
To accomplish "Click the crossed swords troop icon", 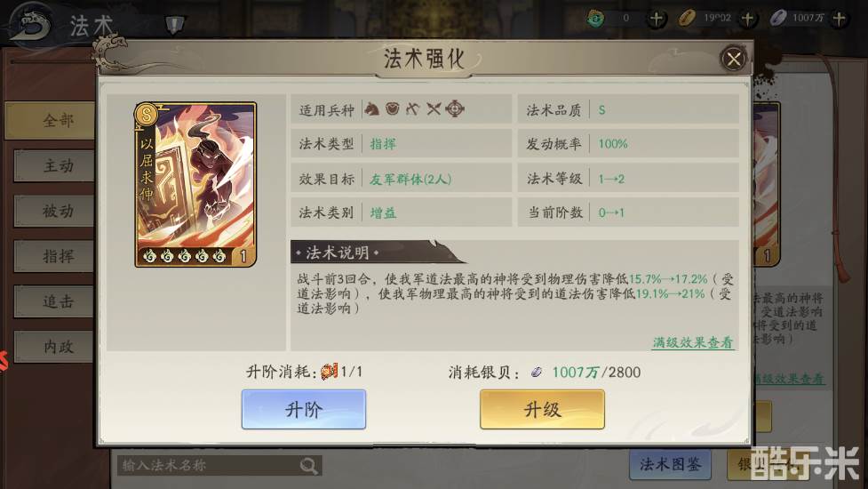I will [434, 109].
